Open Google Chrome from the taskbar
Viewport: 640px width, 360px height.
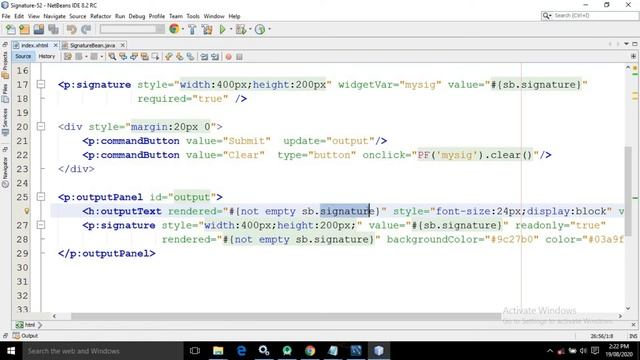click(x=310, y=351)
